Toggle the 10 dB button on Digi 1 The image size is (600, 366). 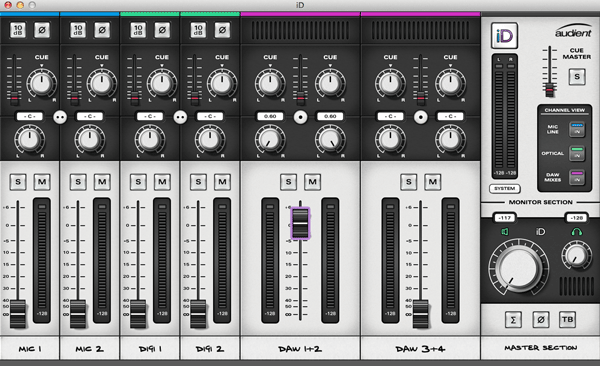[x=138, y=30]
